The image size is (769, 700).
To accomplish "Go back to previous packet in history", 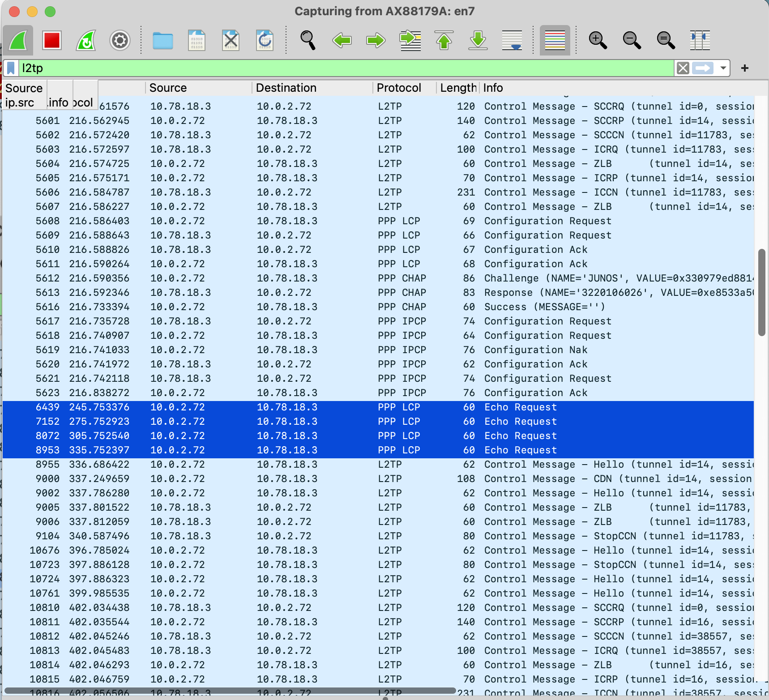I will [342, 40].
